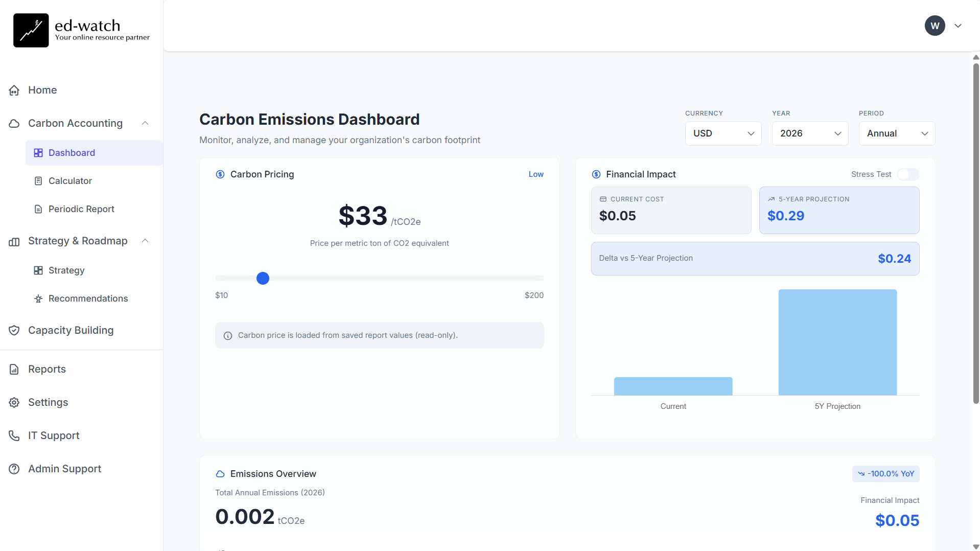The width and height of the screenshot is (980, 551).
Task: Collapse the Strategy & Roadmap section
Action: pyautogui.click(x=145, y=241)
